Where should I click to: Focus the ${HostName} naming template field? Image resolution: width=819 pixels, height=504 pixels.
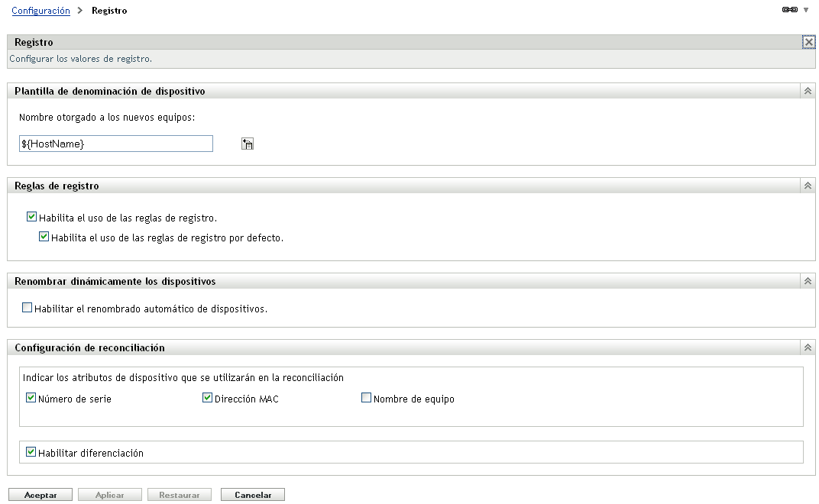coord(116,144)
